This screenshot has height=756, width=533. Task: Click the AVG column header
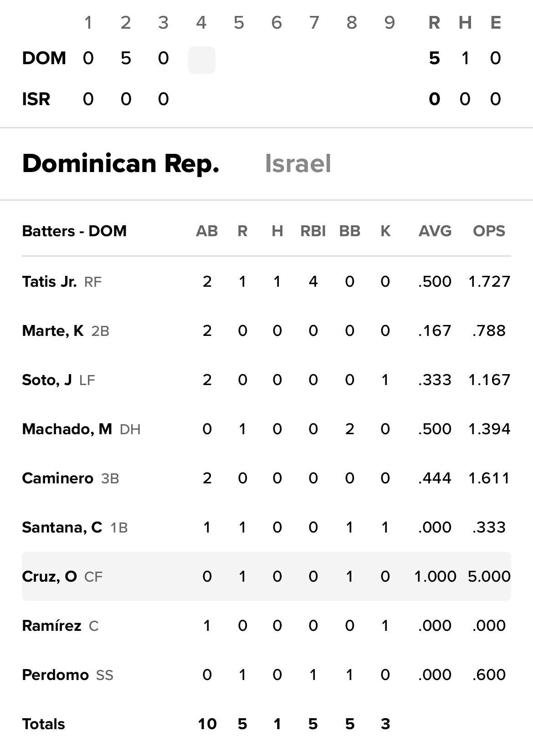pyautogui.click(x=435, y=231)
